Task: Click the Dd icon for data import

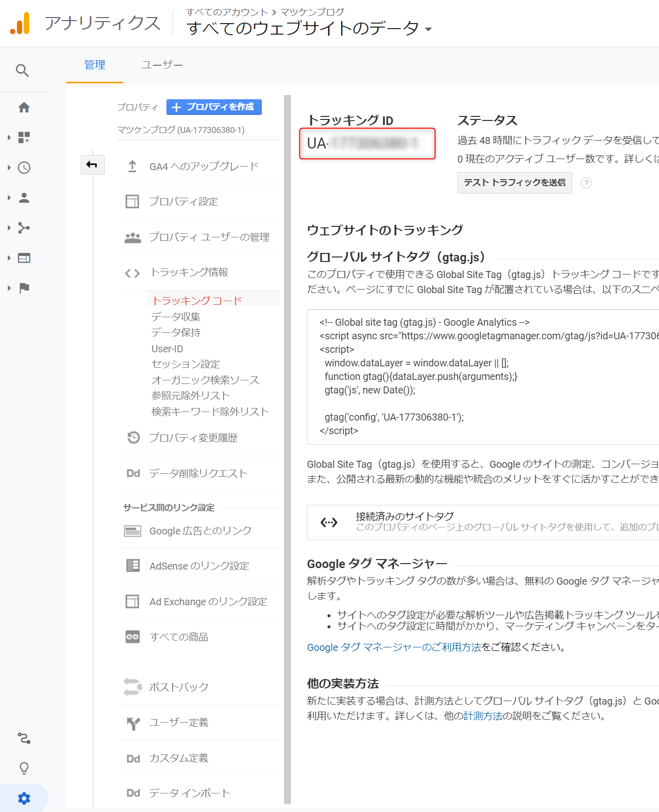Action: [x=133, y=793]
